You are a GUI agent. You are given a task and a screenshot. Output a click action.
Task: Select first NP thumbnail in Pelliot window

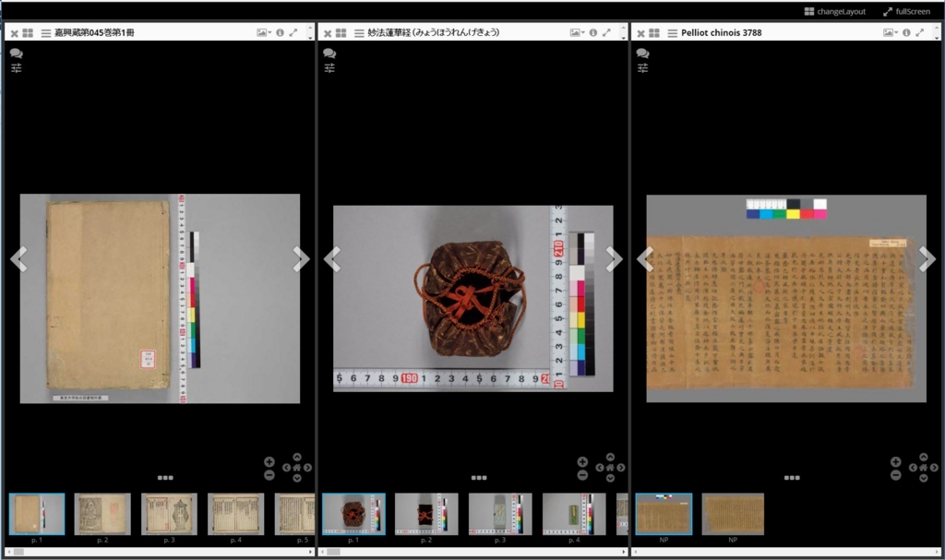coord(664,514)
